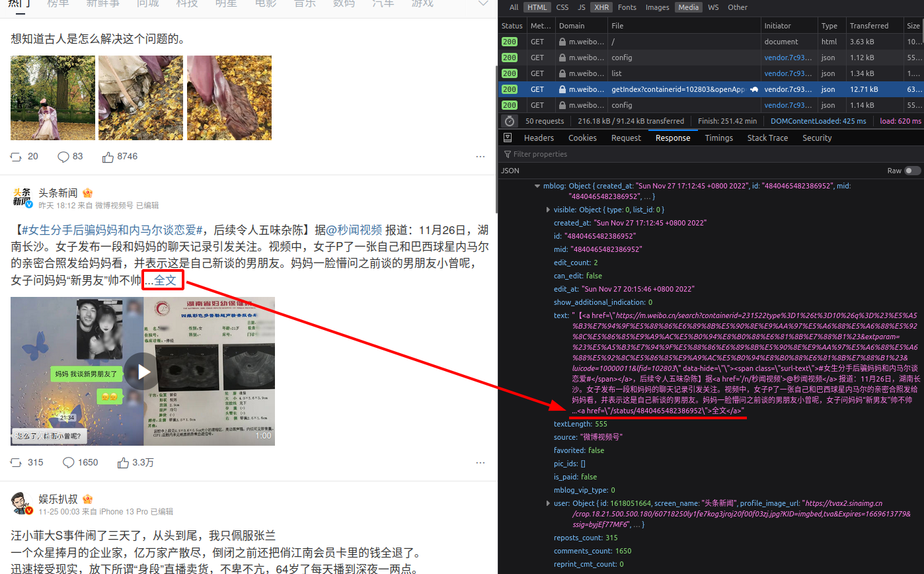Open the more-options dots on the 头条新闻 post

(481, 462)
